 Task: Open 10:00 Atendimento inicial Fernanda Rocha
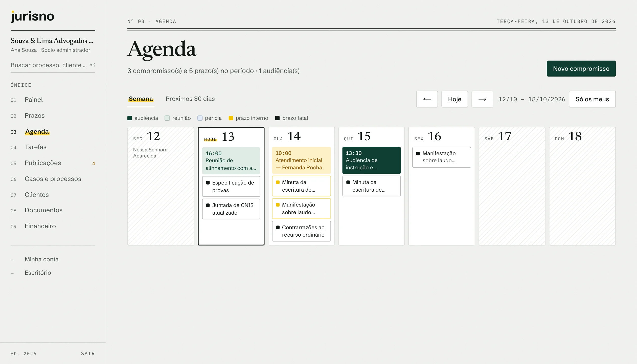(301, 160)
